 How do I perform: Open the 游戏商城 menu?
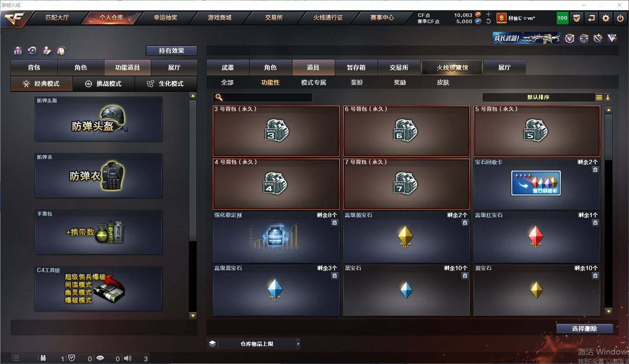pyautogui.click(x=219, y=18)
